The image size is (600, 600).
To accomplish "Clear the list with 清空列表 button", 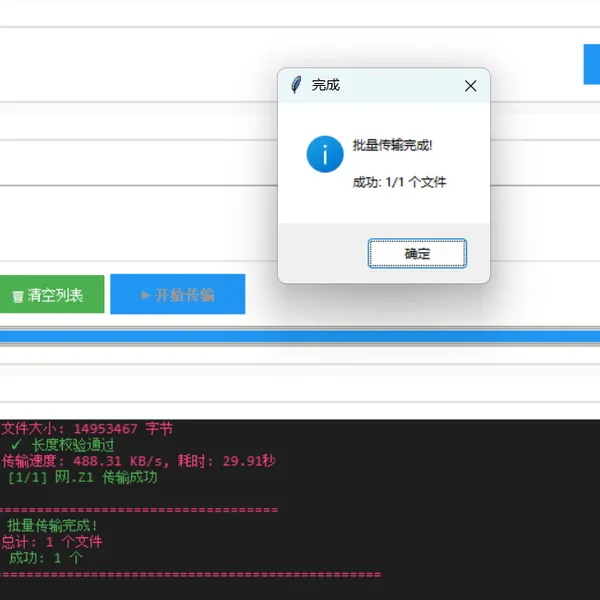I will 52,294.
